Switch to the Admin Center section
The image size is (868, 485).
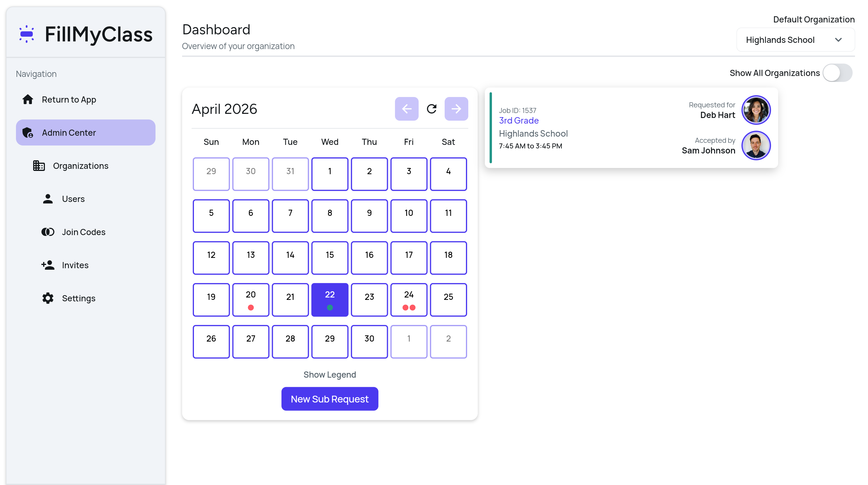pyautogui.click(x=69, y=132)
